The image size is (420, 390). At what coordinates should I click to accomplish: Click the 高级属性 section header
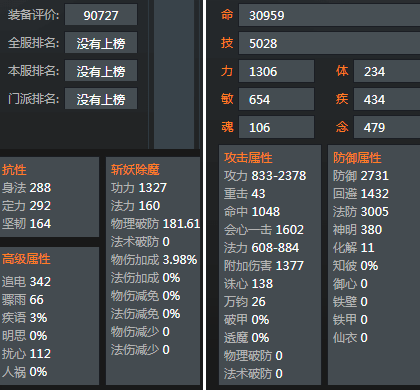point(26,259)
